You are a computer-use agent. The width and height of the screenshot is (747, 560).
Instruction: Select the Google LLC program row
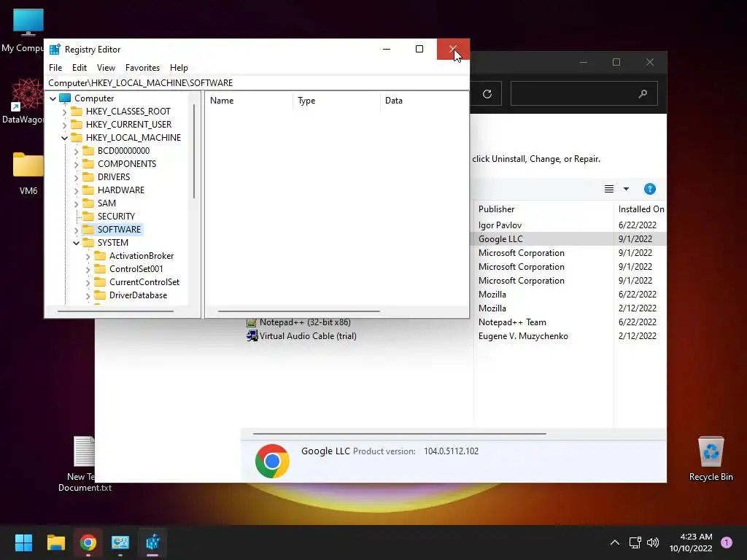569,239
